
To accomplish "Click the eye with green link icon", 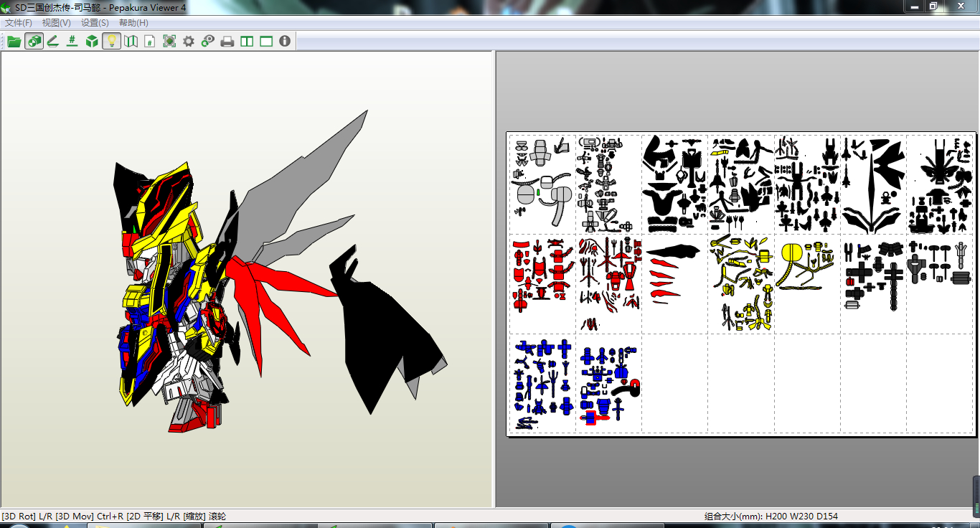I will pos(208,41).
